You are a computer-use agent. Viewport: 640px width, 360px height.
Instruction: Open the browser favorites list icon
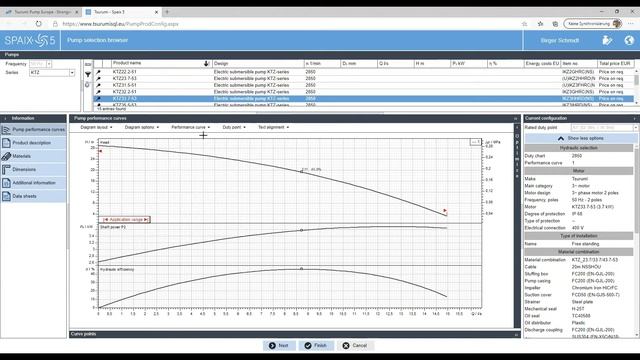[x=540, y=24]
